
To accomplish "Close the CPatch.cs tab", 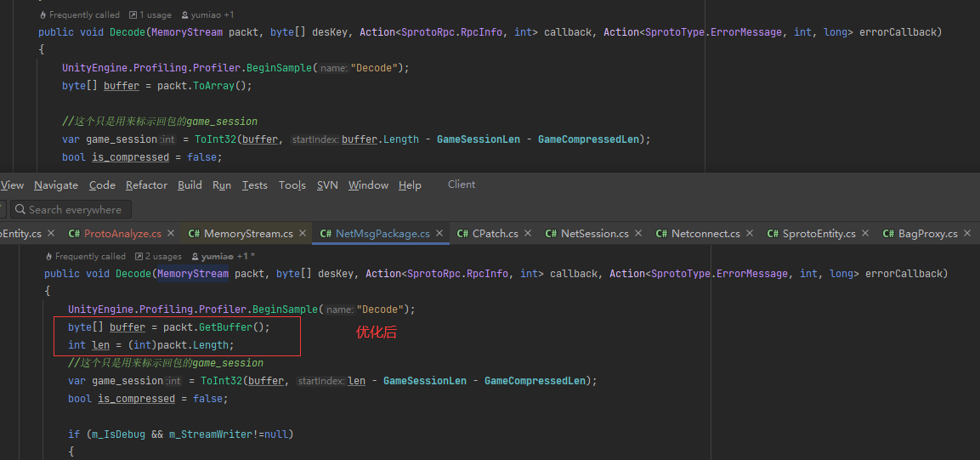I will coord(528,233).
